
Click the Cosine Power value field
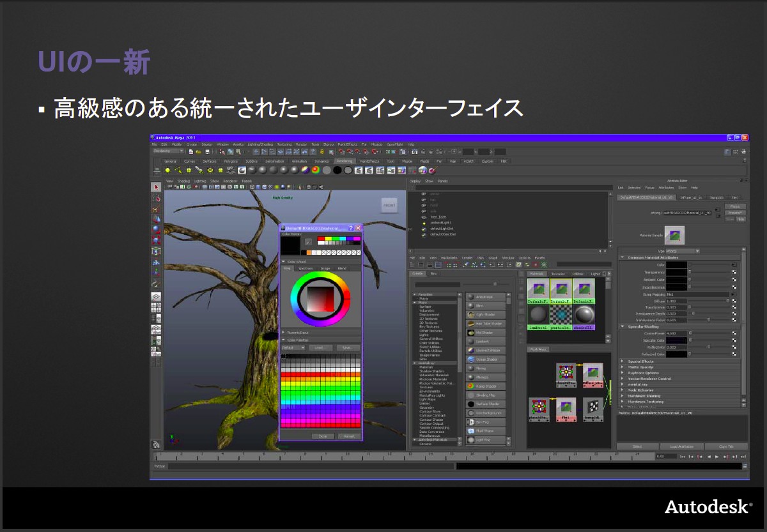click(x=676, y=333)
